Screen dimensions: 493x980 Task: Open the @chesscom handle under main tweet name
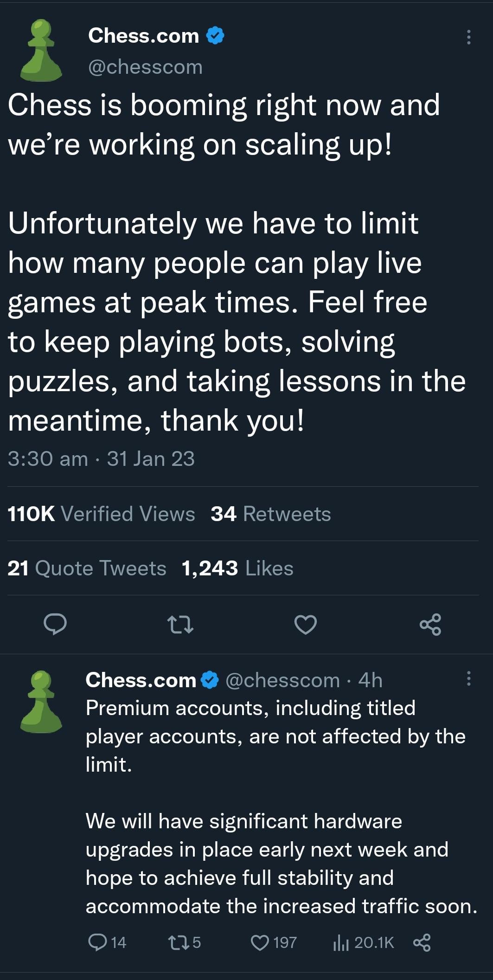click(145, 67)
